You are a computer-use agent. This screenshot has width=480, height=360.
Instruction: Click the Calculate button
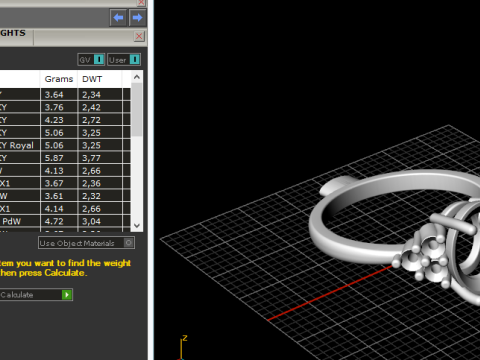tap(36, 295)
